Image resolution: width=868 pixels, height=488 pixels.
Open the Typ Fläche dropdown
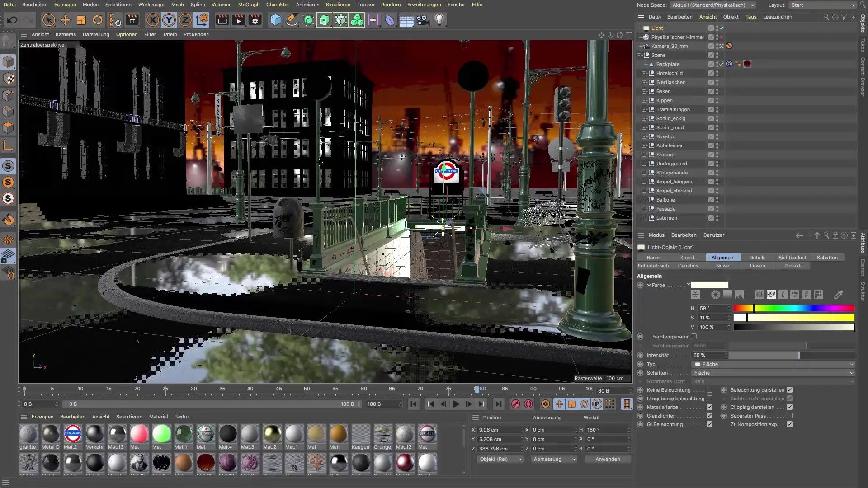773,364
